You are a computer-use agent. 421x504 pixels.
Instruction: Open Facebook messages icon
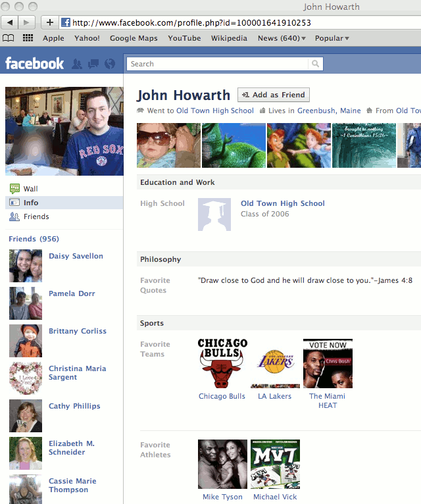pos(93,64)
